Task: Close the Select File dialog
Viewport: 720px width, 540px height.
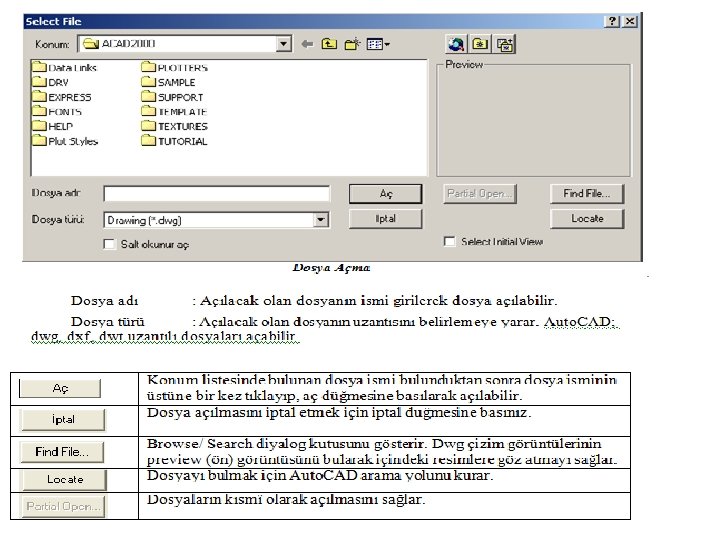Action: pyautogui.click(x=630, y=21)
